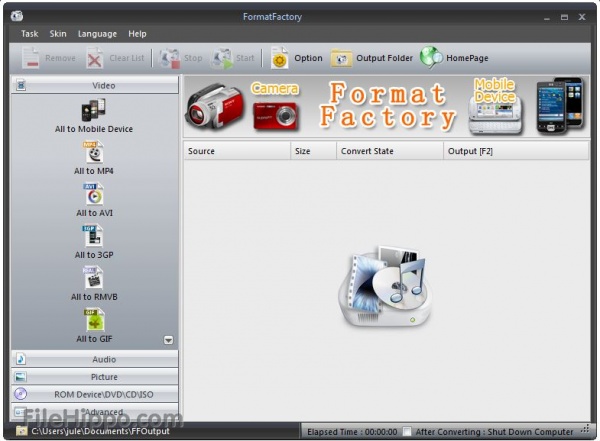Click the C:\Users\jule\Documents\FFOutput path
This screenshot has width=600, height=441.
pyautogui.click(x=100, y=431)
